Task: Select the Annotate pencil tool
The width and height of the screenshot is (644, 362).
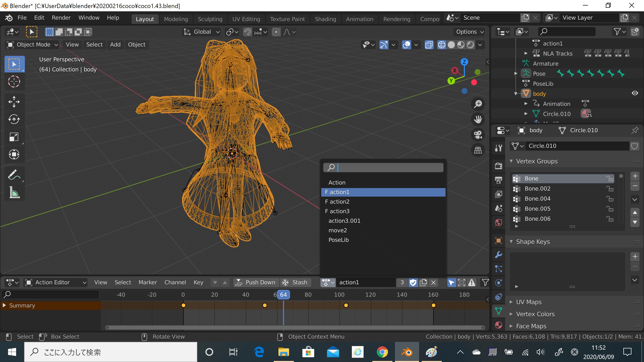Action: 14,175
